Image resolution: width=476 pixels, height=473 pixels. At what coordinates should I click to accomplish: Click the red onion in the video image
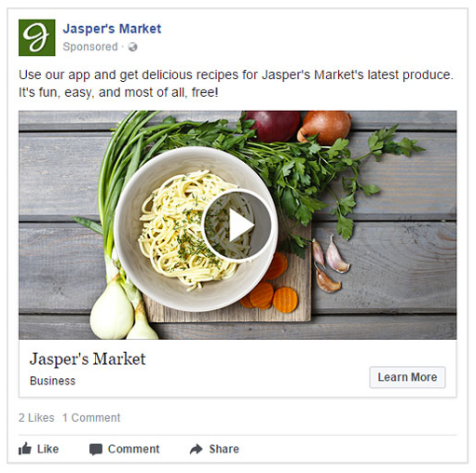click(273, 126)
